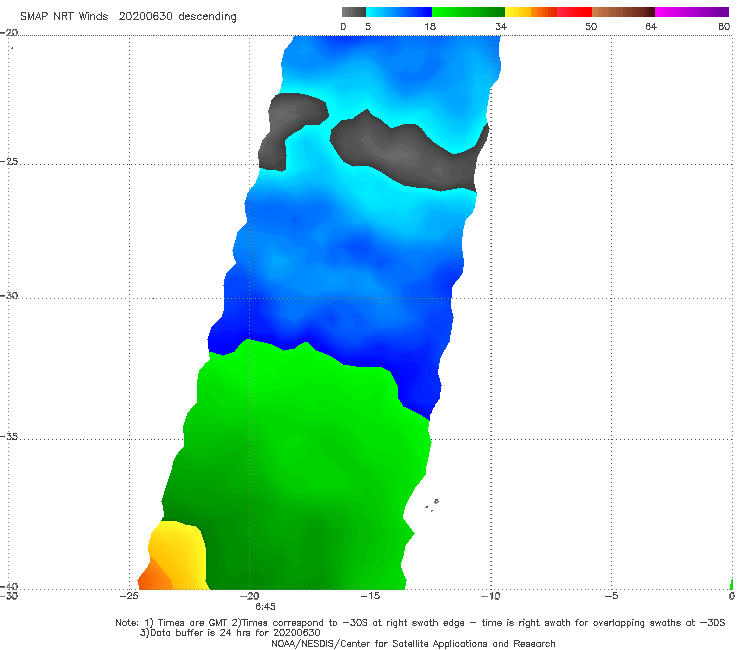The width and height of the screenshot is (740, 650).
Task: Click the small island markers right of the swath
Action: tap(432, 505)
